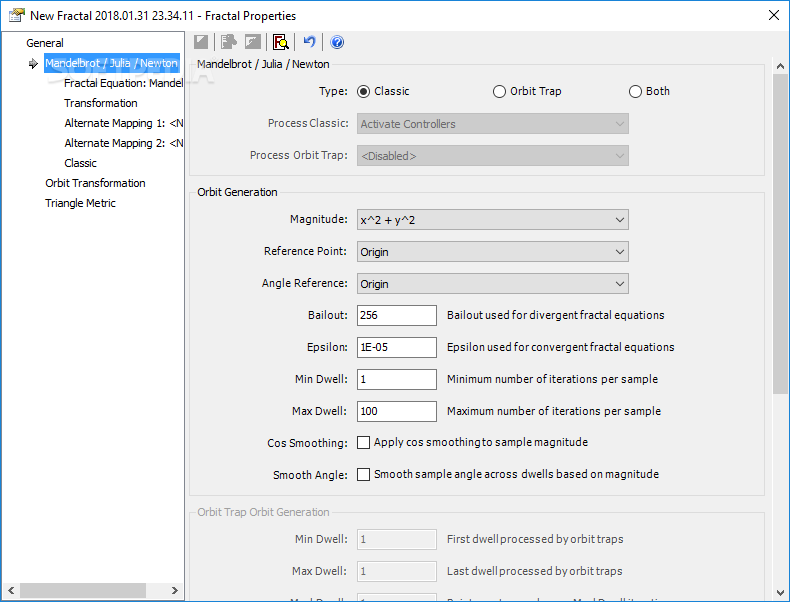Click 'Last dwell processed by orbit traps' text
Screen dimensions: 790x602
(535, 571)
